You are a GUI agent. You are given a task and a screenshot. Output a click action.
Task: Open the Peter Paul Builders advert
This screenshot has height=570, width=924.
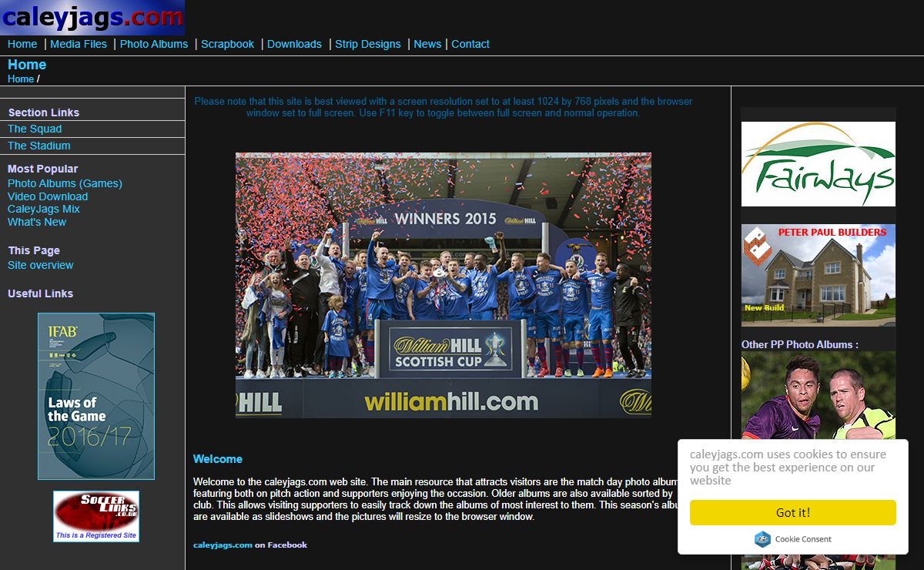coord(819,275)
